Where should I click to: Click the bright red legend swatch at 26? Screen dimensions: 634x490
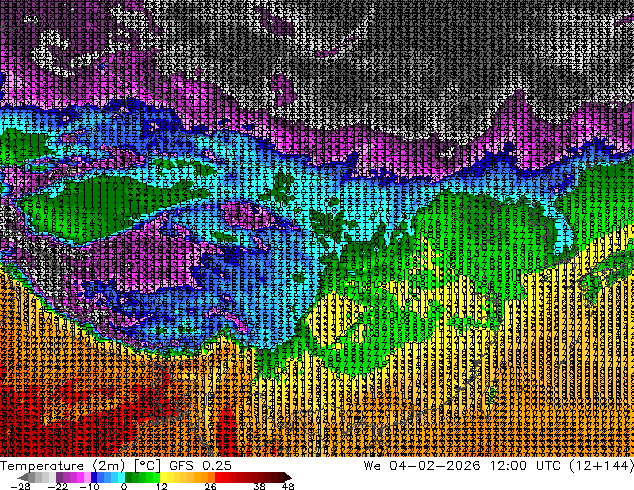[218, 477]
